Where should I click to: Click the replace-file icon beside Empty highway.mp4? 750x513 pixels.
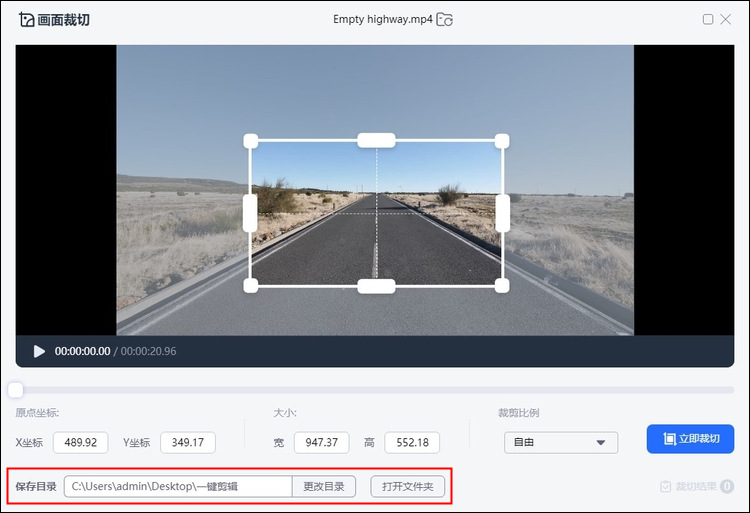[445, 19]
